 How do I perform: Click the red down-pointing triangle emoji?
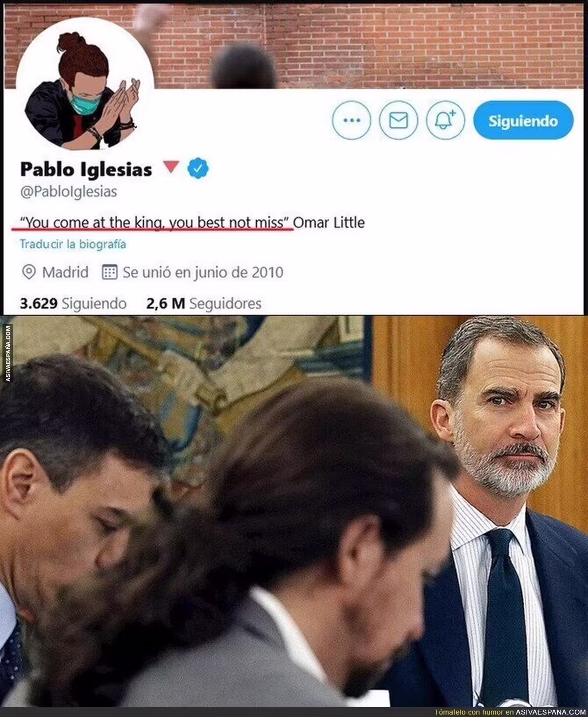pos(171,167)
